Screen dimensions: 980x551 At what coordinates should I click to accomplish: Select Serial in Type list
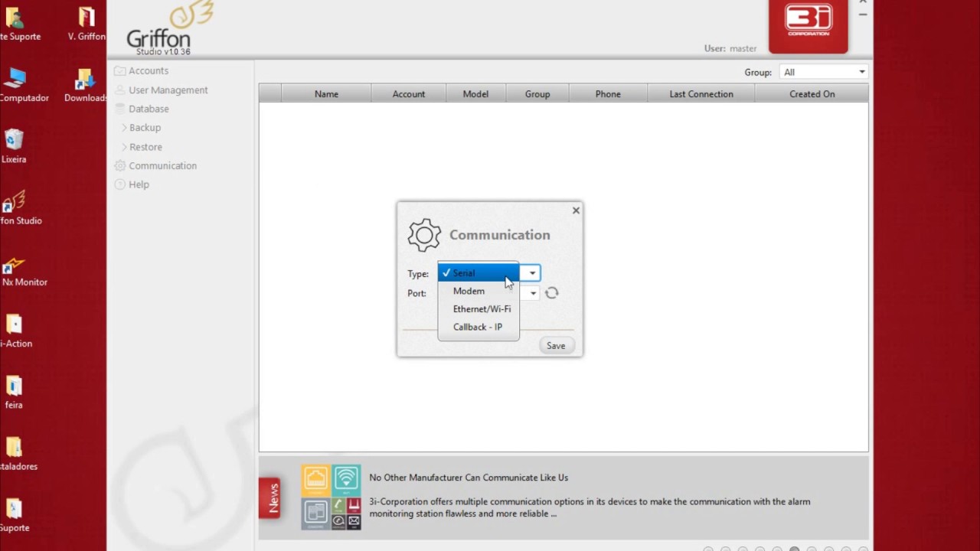(x=479, y=273)
